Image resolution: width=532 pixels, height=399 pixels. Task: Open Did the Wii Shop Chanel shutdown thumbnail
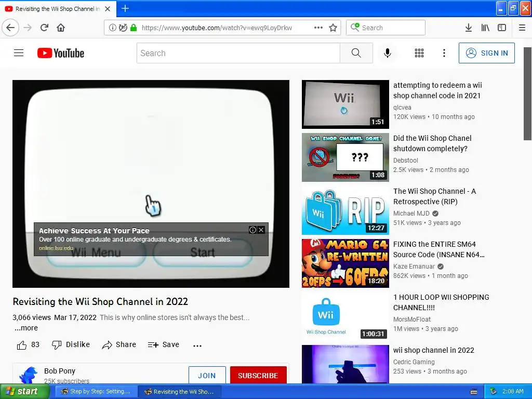tap(345, 157)
